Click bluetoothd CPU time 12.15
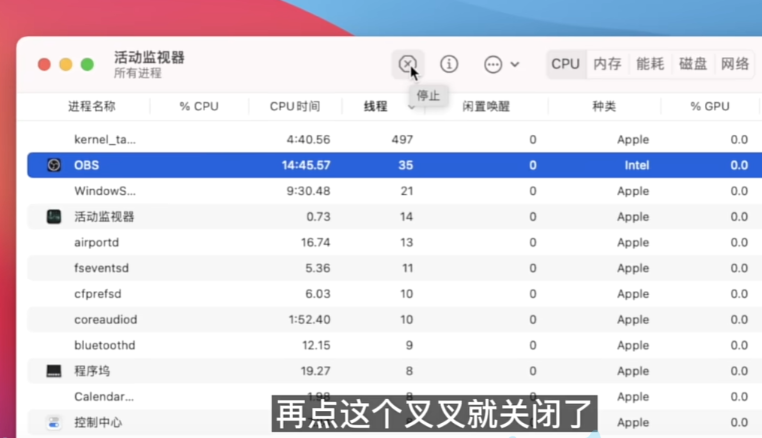The height and width of the screenshot is (438, 762). click(316, 346)
